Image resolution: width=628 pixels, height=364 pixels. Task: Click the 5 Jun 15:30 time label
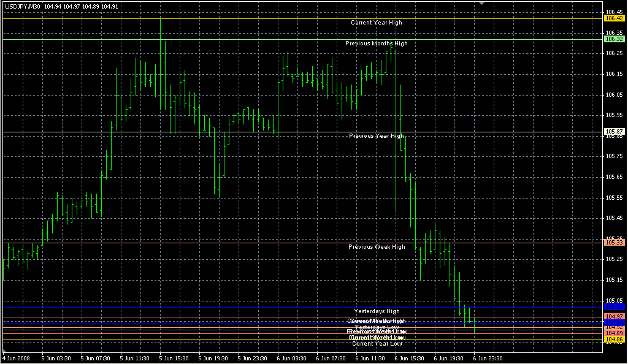(173, 358)
